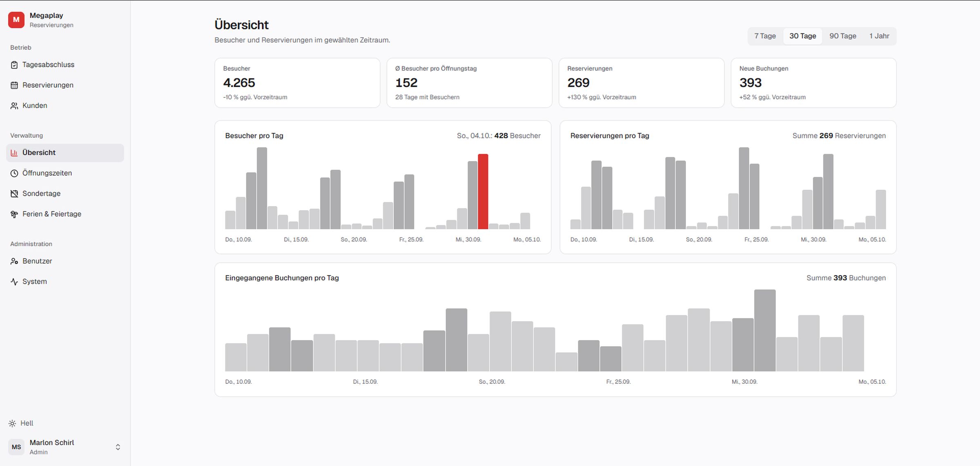Screen dimensions: 980x466
Task: Click the 'Übersicht' page heading
Action: [x=241, y=25]
